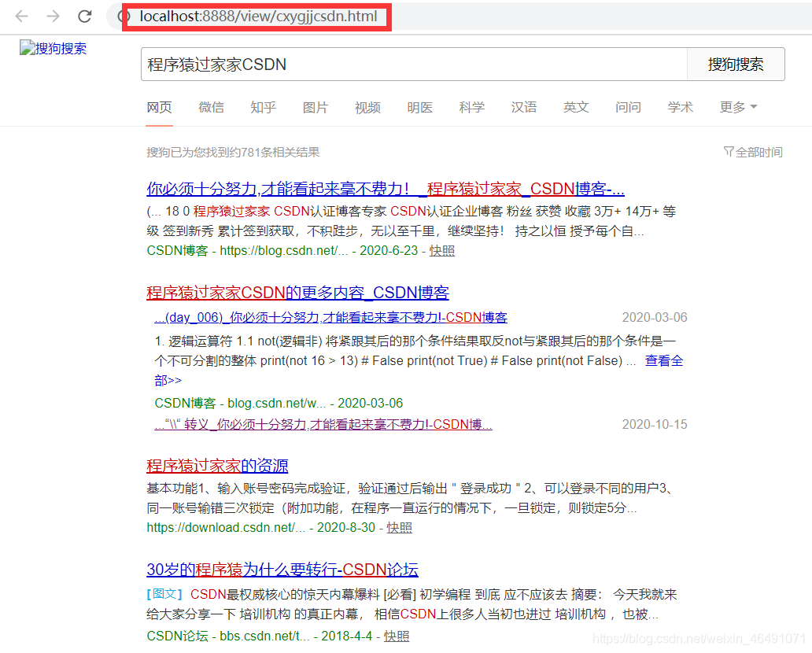Click the green text CSDN博客 - blog.csdn.net/w...

240,404
